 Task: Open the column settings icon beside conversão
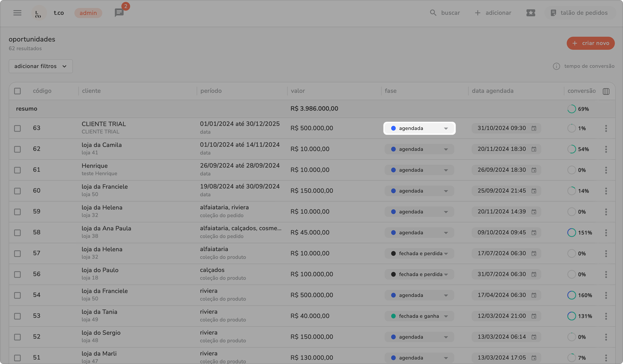click(606, 91)
